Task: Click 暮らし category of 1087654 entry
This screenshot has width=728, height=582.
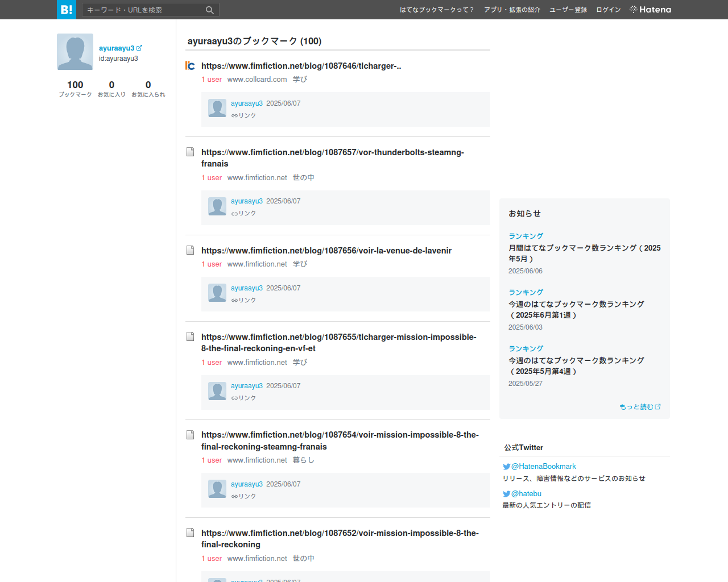Action: click(304, 460)
